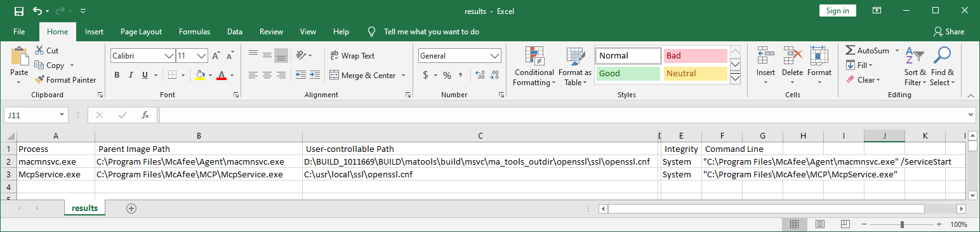Image resolution: width=980 pixels, height=232 pixels.
Task: Center text horizontally in the cell
Action: (x=267, y=75)
